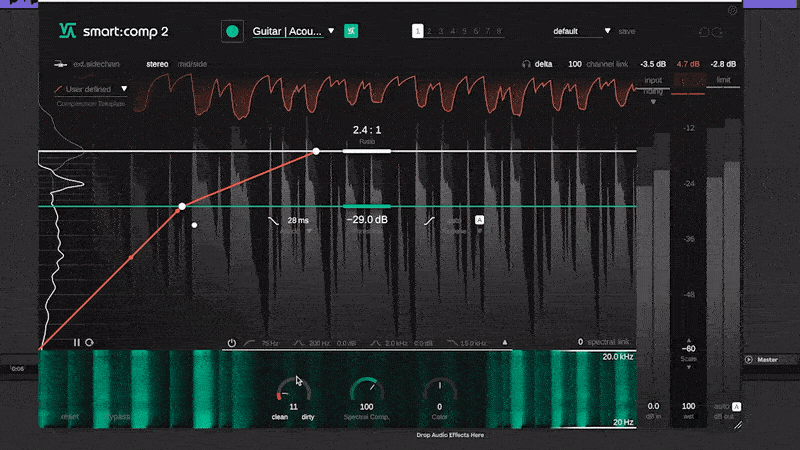Expand the input riding arrow
Screen dimensions: 800x450
point(653,102)
